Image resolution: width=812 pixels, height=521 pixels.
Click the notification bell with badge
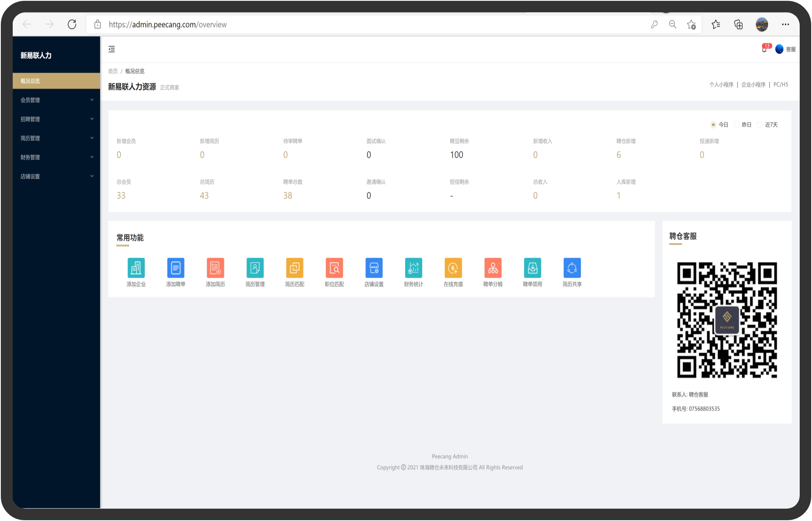(x=764, y=49)
